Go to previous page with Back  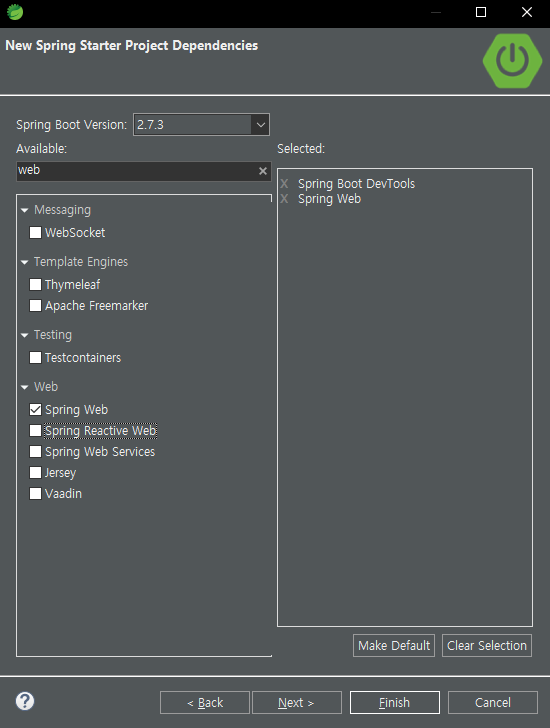205,702
